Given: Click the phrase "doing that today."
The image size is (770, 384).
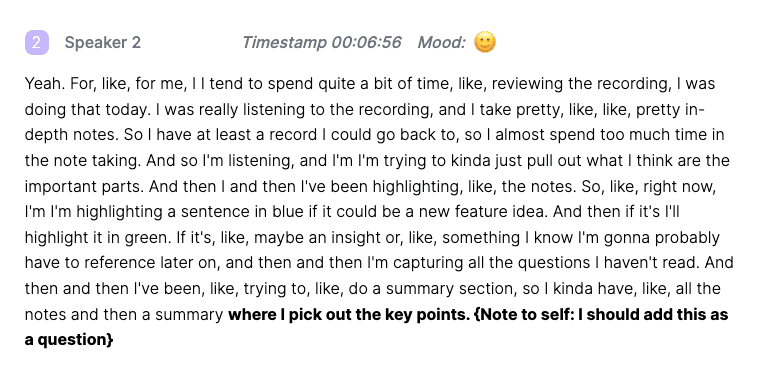Looking at the screenshot, I should click(x=88, y=110).
